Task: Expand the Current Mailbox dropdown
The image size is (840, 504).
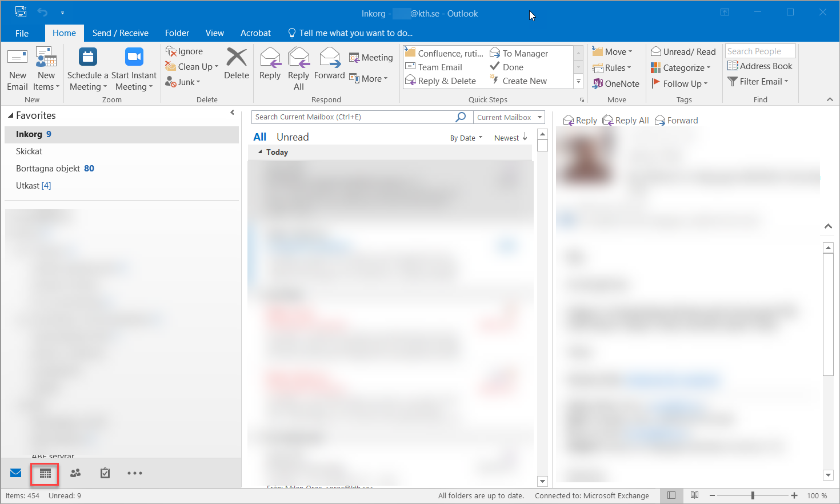Action: pyautogui.click(x=539, y=117)
